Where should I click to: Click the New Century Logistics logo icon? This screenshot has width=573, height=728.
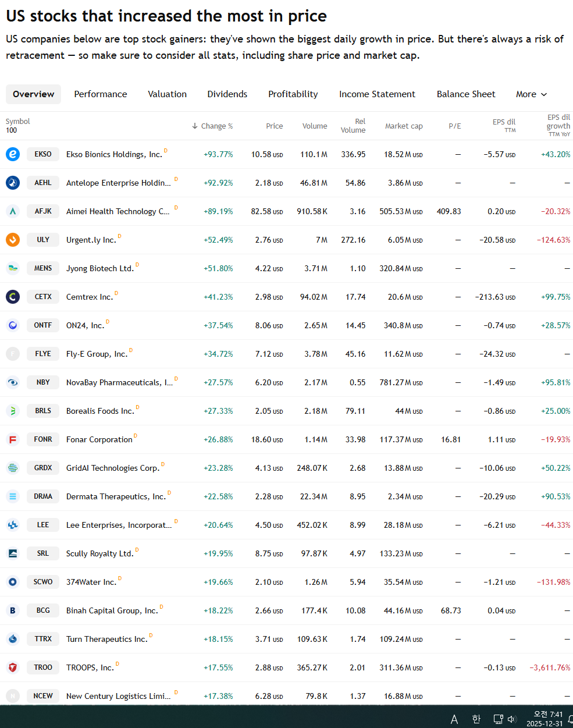(13, 696)
